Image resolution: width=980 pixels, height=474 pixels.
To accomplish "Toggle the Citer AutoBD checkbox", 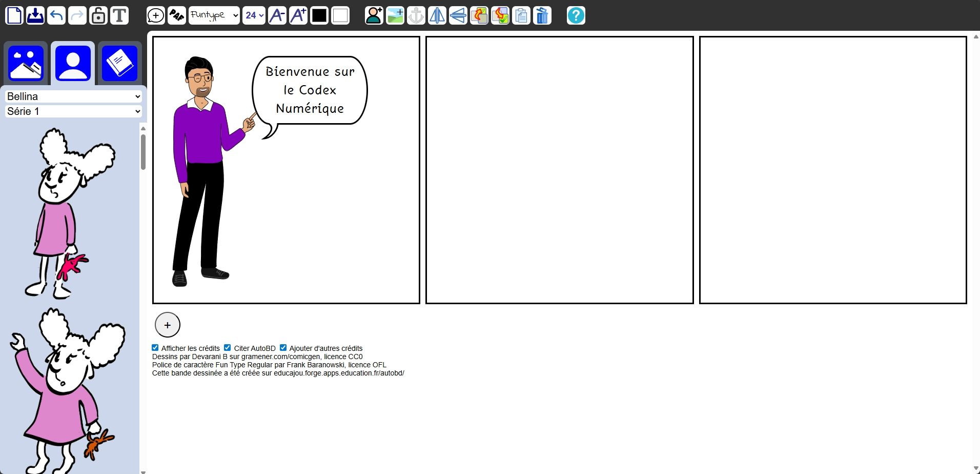I will coord(228,348).
